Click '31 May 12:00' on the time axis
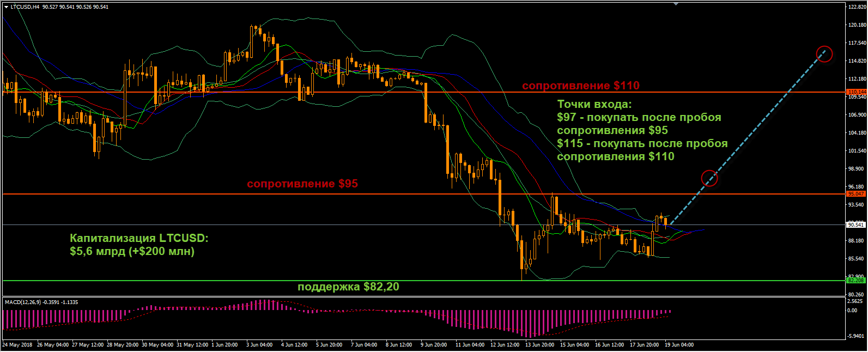Image resolution: width=868 pixels, height=352 pixels. (192, 345)
